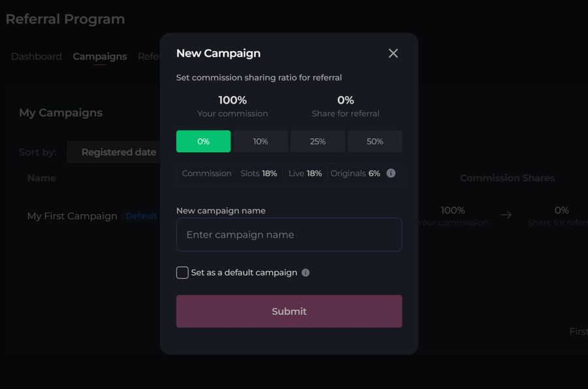This screenshot has height=389, width=588.
Task: Switch to the Campaigns tab
Action: coord(100,57)
